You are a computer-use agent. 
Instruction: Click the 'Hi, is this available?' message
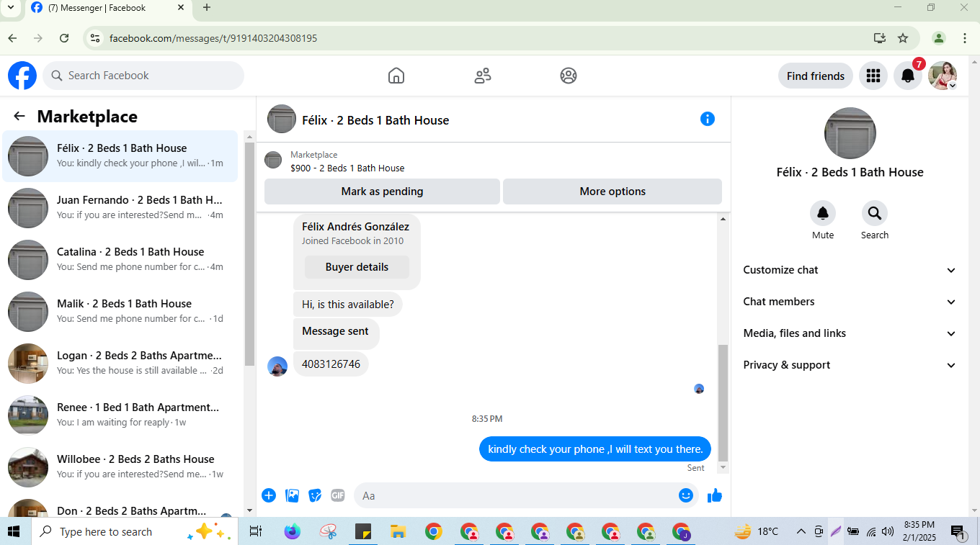[348, 305]
